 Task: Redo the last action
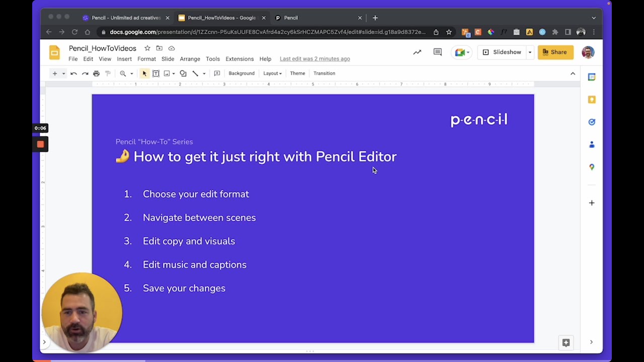(x=85, y=73)
